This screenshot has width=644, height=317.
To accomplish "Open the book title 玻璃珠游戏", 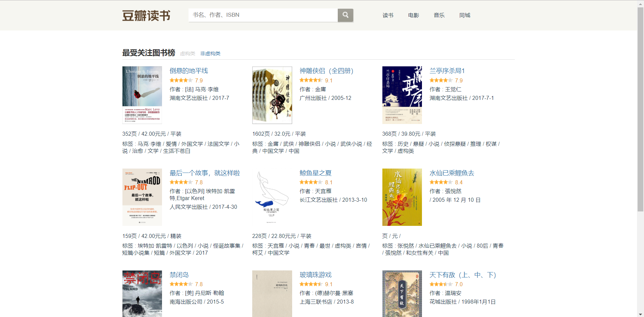I will tap(316, 275).
